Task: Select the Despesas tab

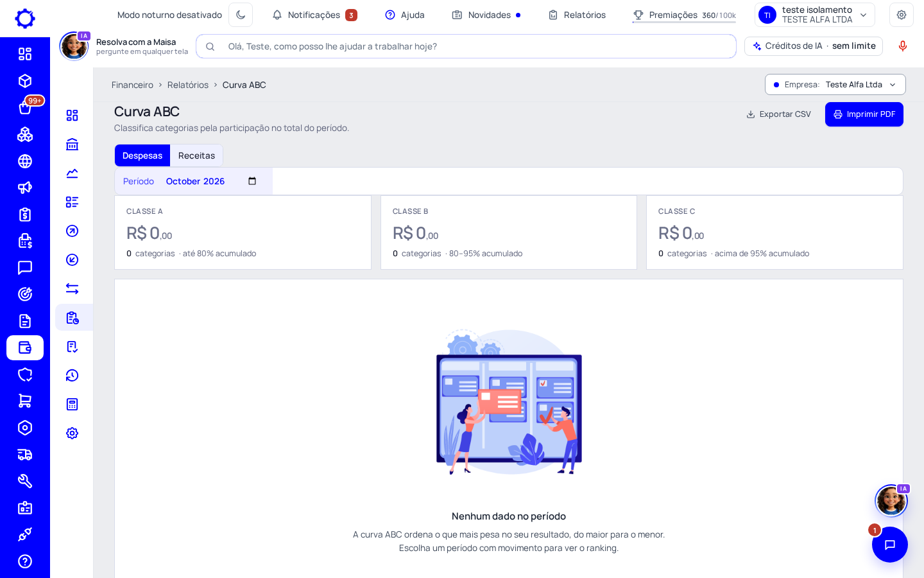Action: [x=142, y=155]
